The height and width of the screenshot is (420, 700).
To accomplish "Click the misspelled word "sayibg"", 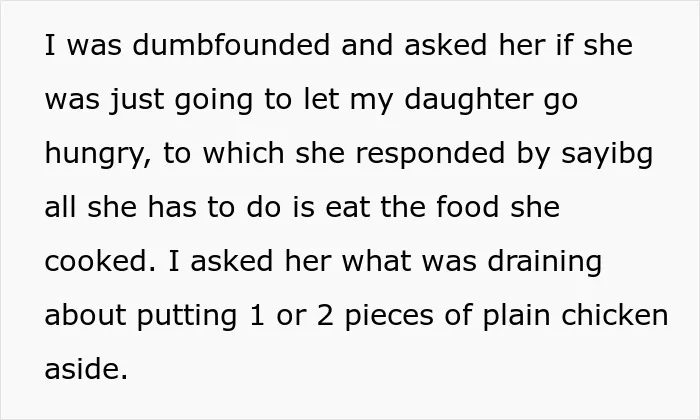I will tap(607, 155).
